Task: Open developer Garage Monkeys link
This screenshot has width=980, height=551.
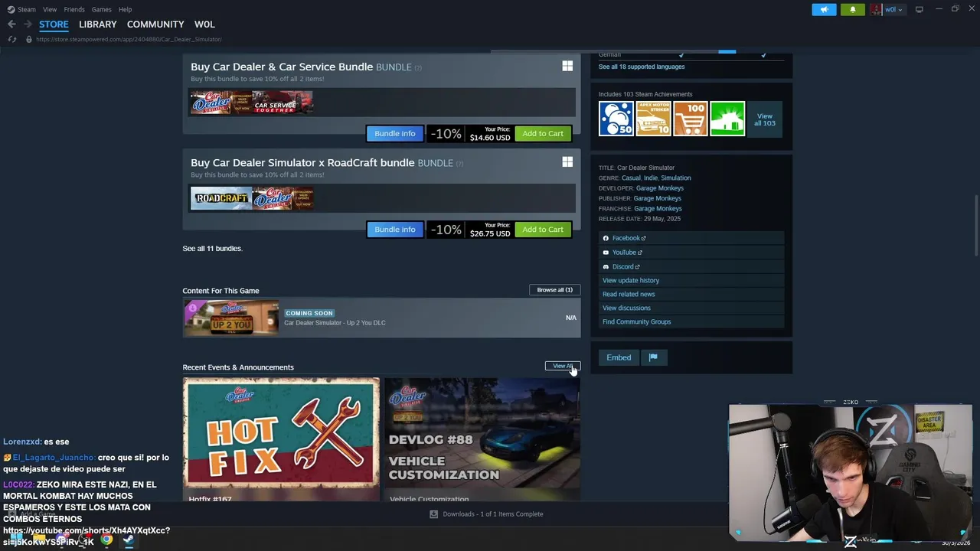Action: (x=659, y=188)
